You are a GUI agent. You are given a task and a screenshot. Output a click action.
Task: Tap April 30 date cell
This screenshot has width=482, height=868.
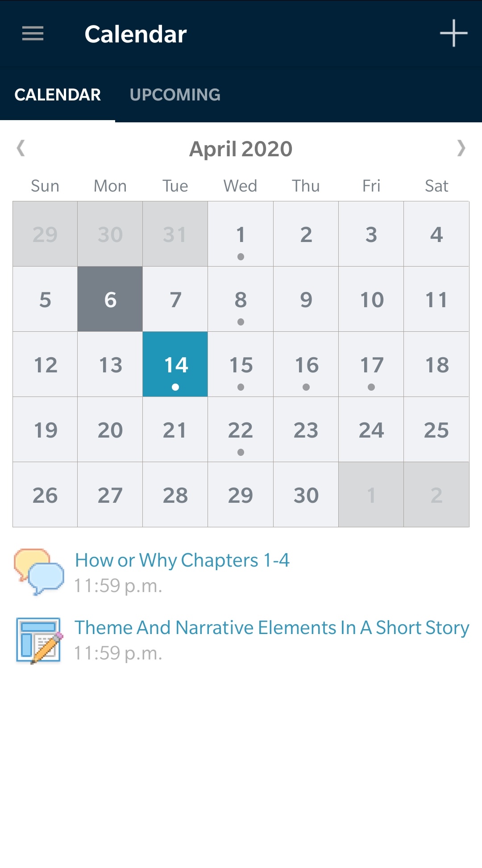tap(306, 495)
